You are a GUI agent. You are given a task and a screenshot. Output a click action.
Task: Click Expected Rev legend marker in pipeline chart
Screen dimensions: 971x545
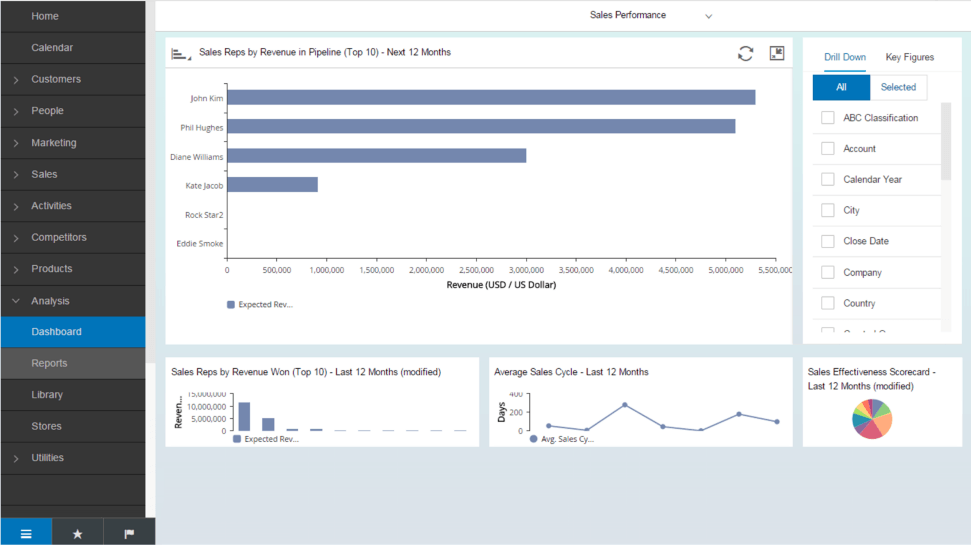[231, 305]
